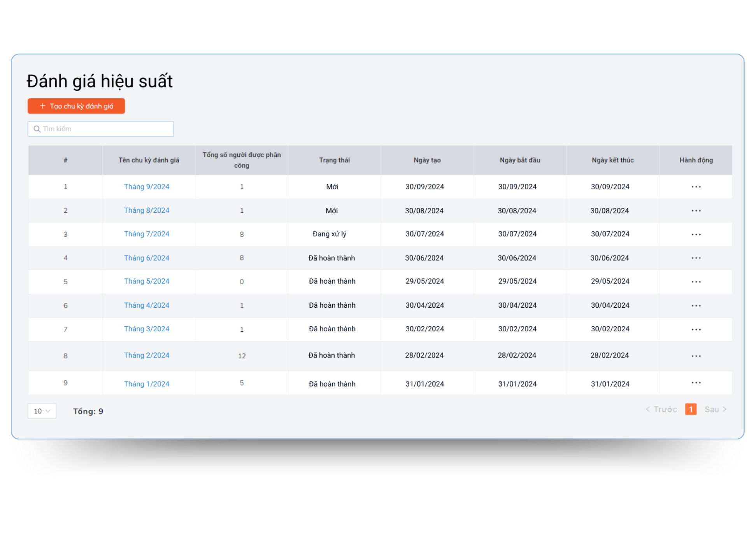The width and height of the screenshot is (756, 534).
Task: Click ellipsis icon for Tháng 5/2024 row
Action: pos(696,282)
